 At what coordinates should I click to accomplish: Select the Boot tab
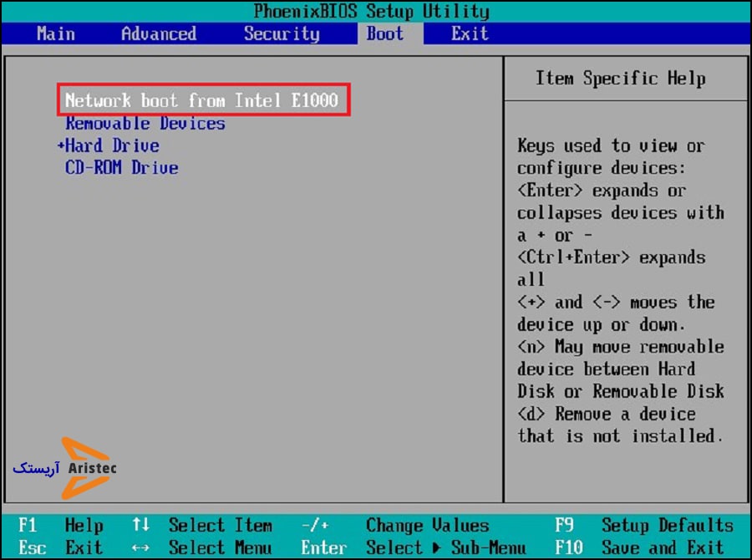click(x=385, y=34)
